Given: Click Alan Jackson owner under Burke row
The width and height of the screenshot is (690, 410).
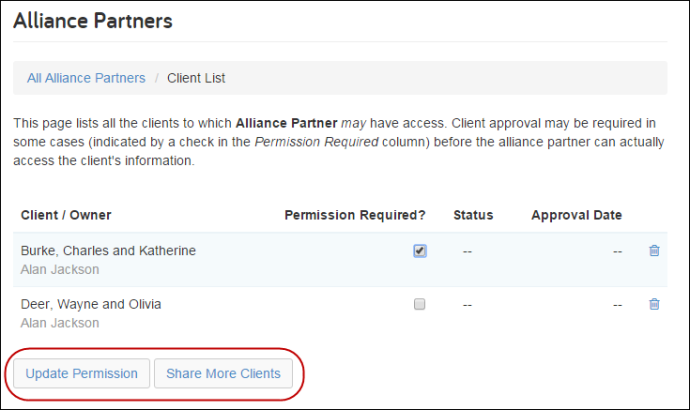Looking at the screenshot, I should (x=60, y=270).
